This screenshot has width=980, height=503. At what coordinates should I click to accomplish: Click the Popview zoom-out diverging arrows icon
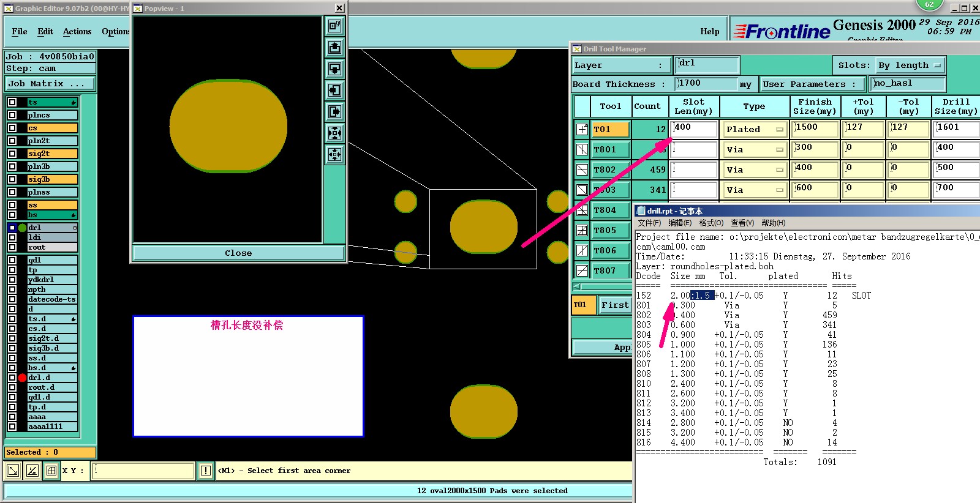tap(334, 154)
